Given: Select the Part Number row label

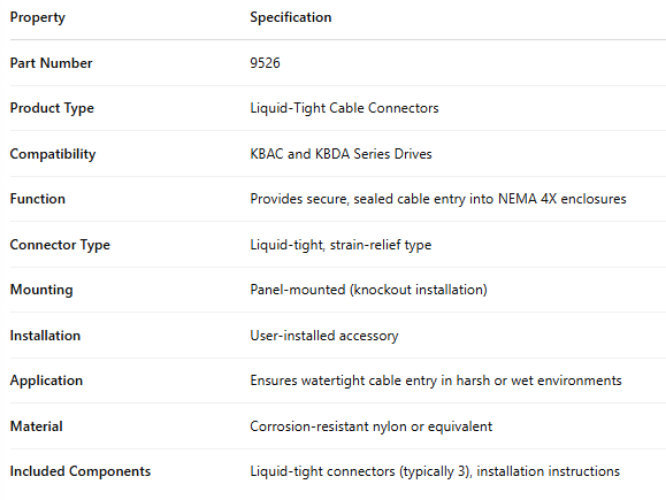Looking at the screenshot, I should [x=51, y=63].
